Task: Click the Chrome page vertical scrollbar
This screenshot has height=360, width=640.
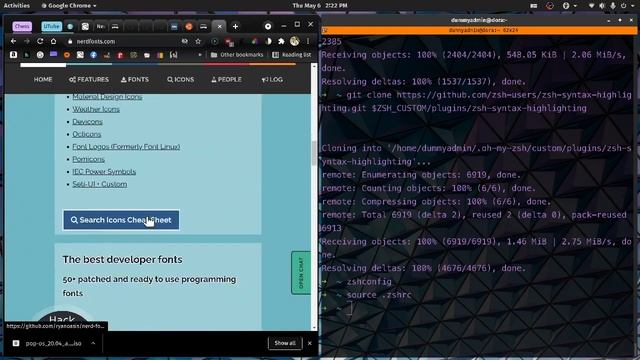Action: [x=314, y=153]
